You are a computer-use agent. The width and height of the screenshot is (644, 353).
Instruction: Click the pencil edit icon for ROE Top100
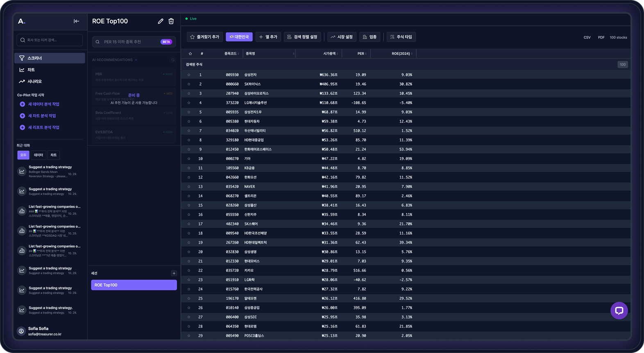pyautogui.click(x=161, y=21)
